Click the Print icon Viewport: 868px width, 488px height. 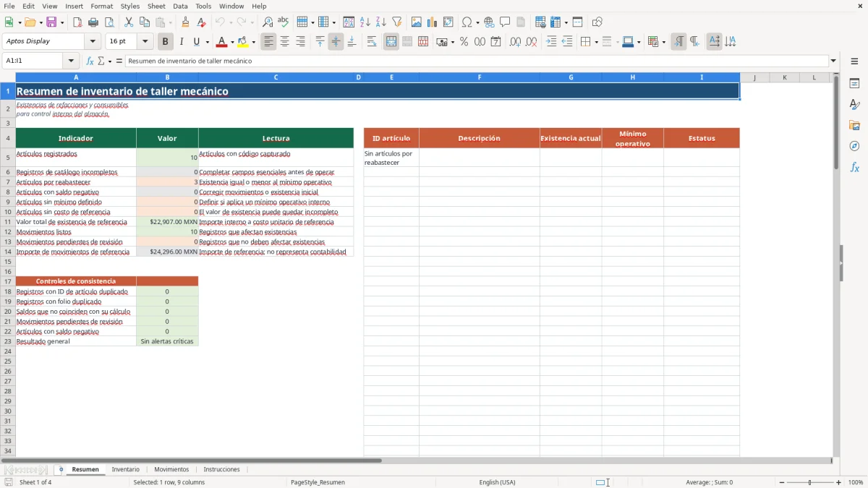pos(93,22)
